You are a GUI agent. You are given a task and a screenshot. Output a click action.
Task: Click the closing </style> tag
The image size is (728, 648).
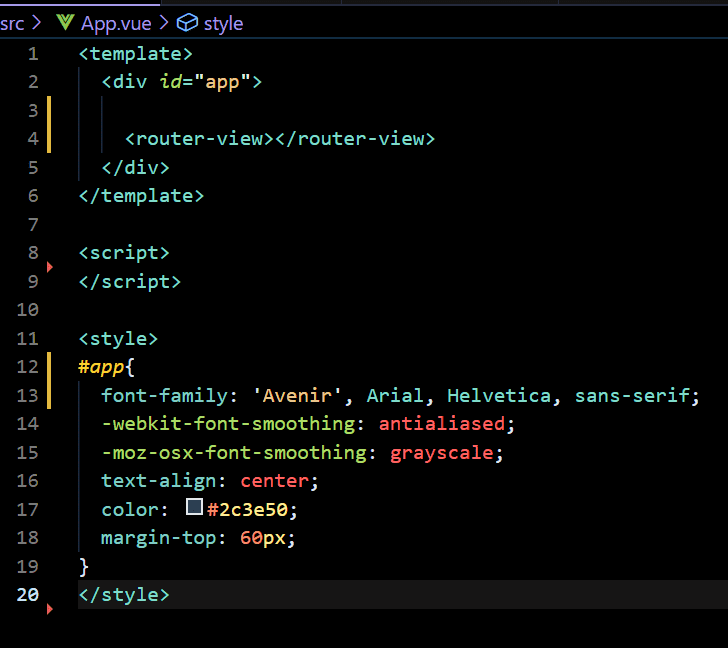pyautogui.click(x=124, y=595)
